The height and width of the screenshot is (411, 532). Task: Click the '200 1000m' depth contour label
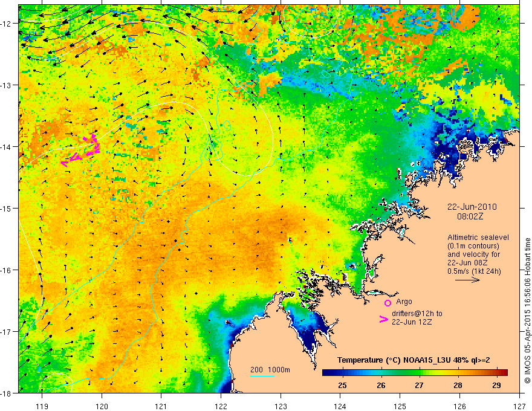coord(270,370)
